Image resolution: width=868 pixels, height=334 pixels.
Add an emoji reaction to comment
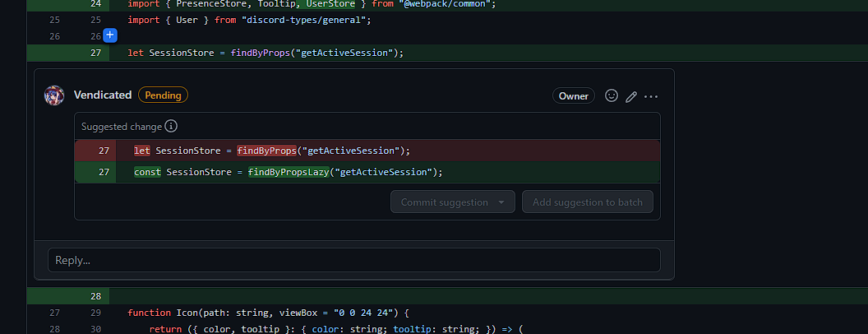click(x=612, y=95)
